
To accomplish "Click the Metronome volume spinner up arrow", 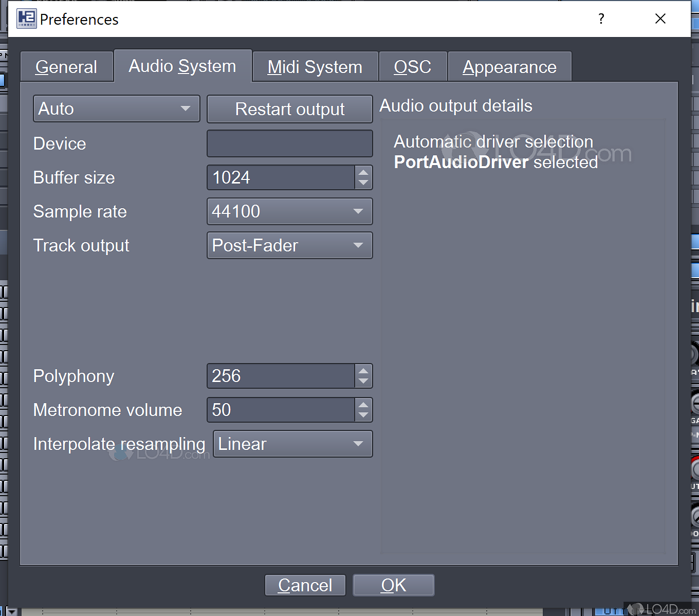I will (363, 404).
